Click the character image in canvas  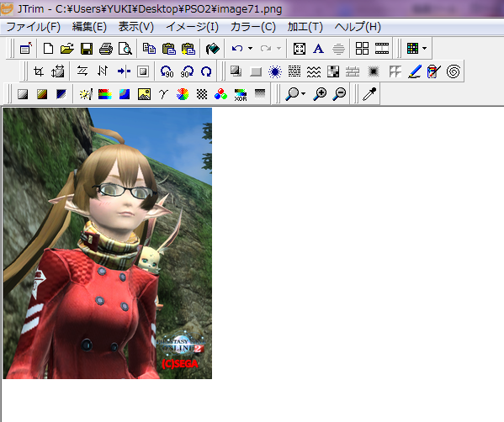point(108,244)
